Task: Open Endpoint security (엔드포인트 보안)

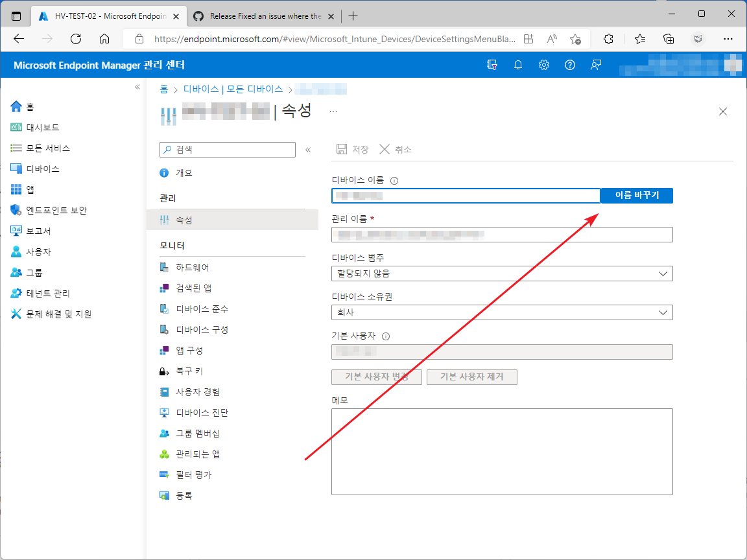Action: (x=49, y=210)
